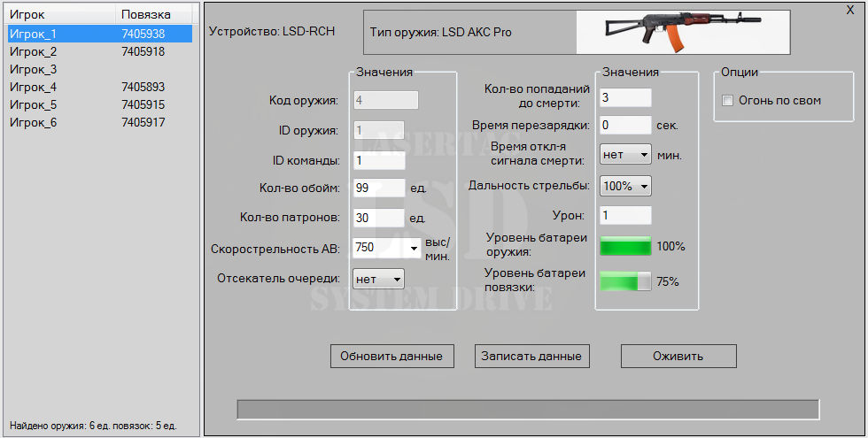Click the Тип оружия: LSD AKC Pro label
Viewport: 868px width, 438px height.
(x=441, y=32)
